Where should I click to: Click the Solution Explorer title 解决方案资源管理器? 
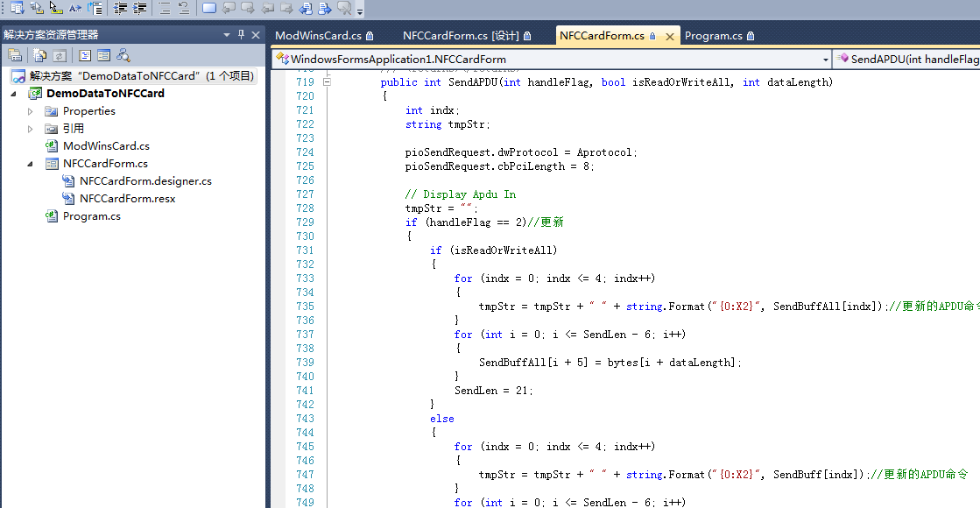click(51, 35)
